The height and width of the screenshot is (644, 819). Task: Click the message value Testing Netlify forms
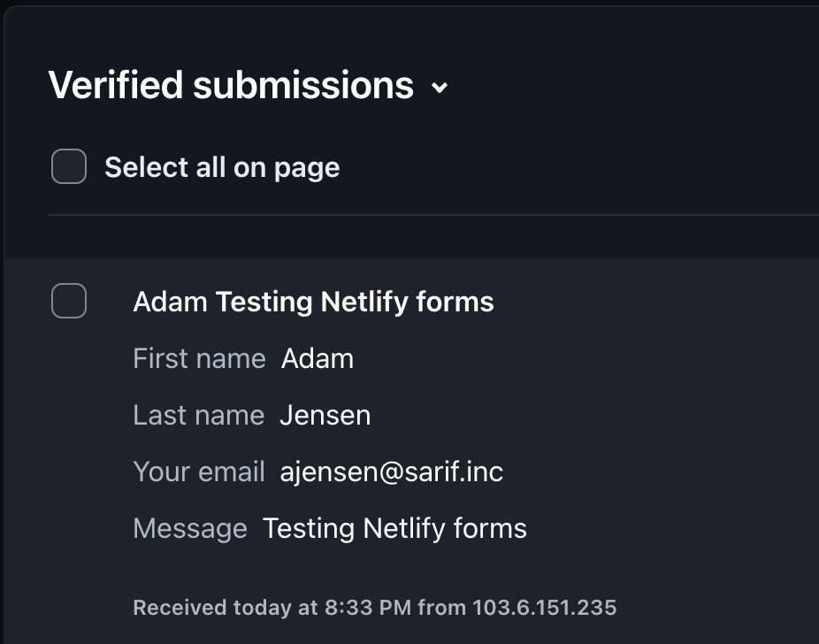[394, 528]
